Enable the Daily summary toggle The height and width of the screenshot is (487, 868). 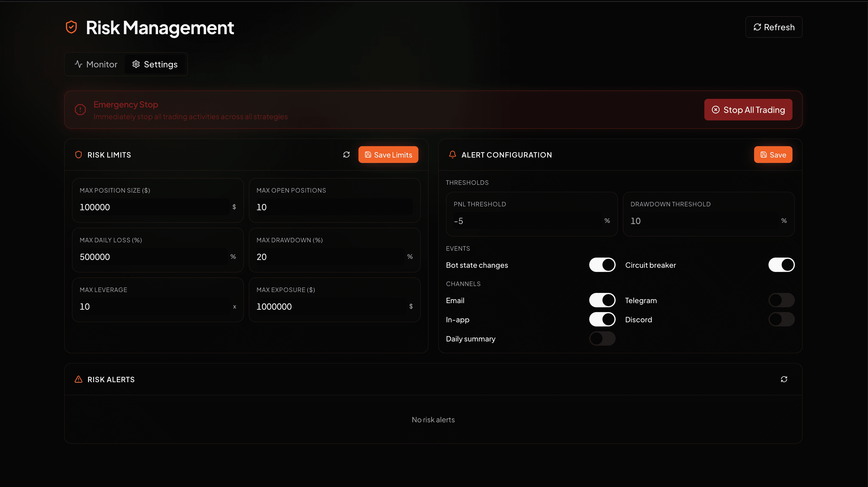[x=602, y=338]
